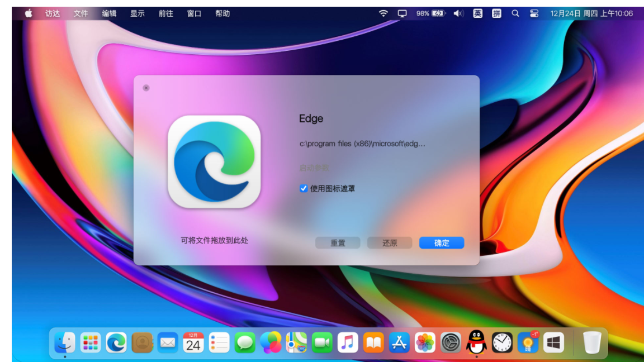Open the 前往 menu

166,13
